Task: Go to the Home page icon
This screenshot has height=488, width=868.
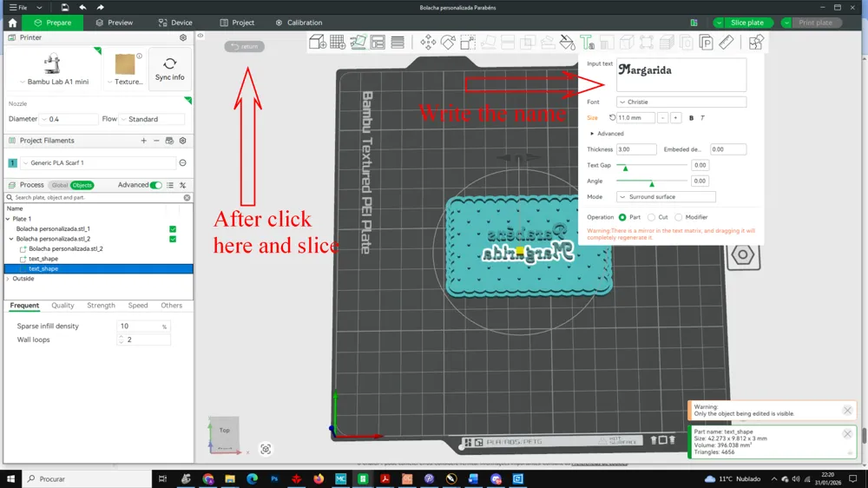Action: pyautogui.click(x=12, y=23)
